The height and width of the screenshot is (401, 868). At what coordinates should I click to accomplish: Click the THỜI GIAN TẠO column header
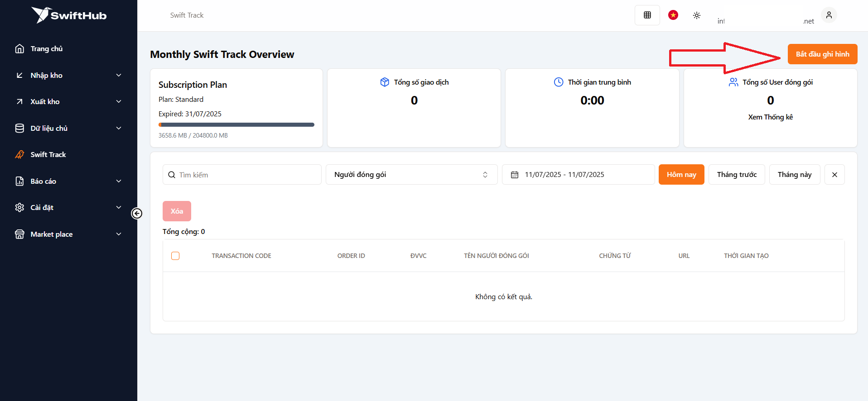746,256
